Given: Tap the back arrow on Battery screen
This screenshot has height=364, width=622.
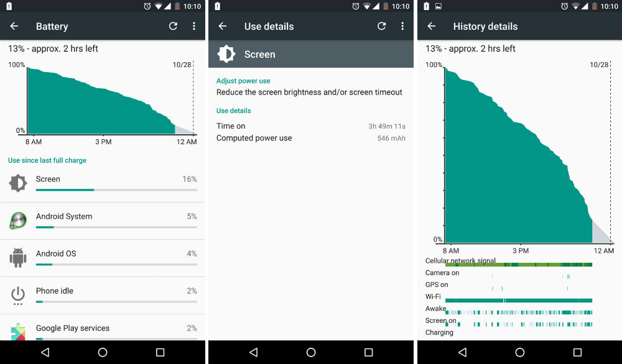Looking at the screenshot, I should click(14, 26).
